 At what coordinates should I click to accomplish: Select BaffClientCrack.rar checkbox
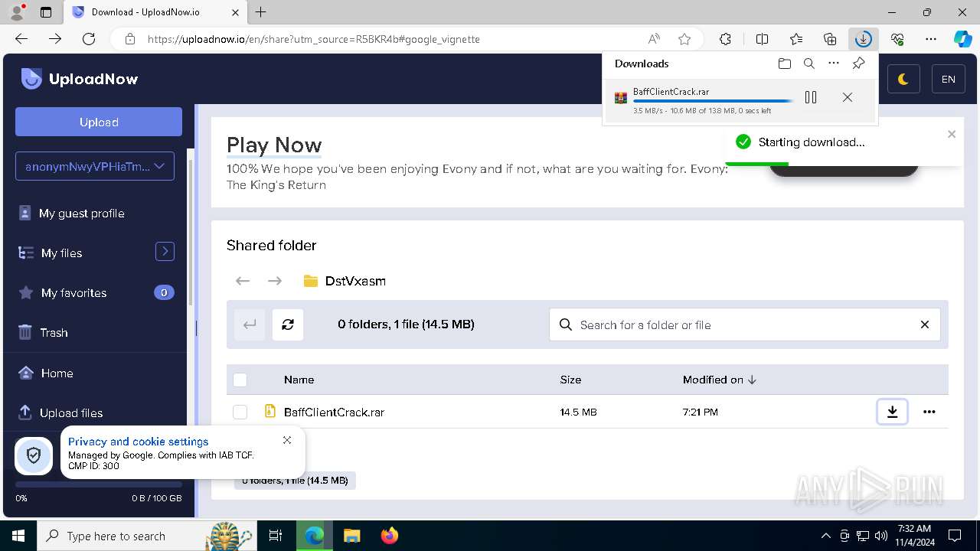coord(240,412)
